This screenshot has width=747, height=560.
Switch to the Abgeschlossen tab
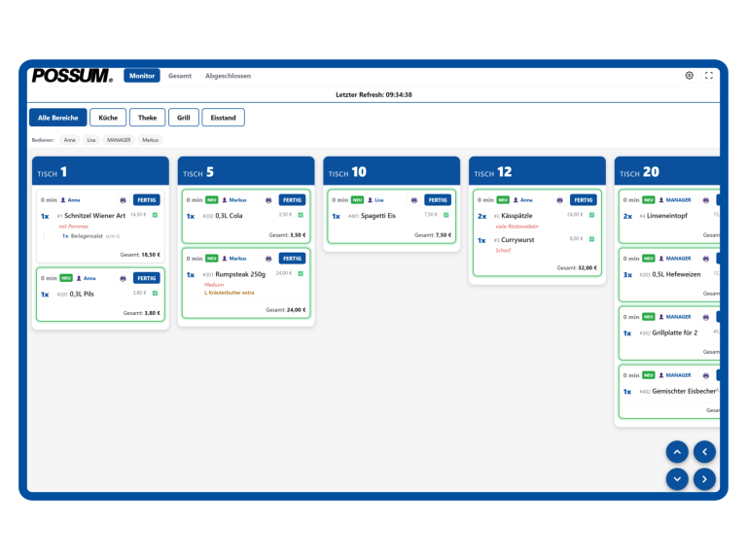click(x=228, y=76)
